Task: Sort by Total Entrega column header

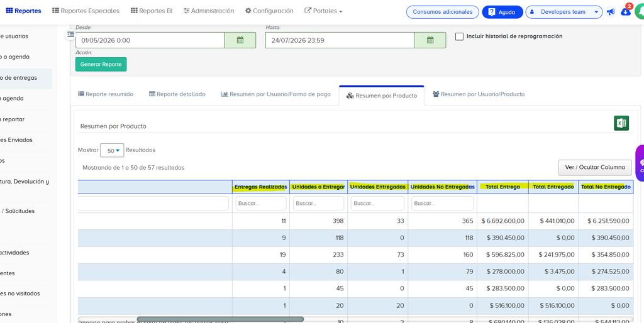Action: [x=502, y=187]
